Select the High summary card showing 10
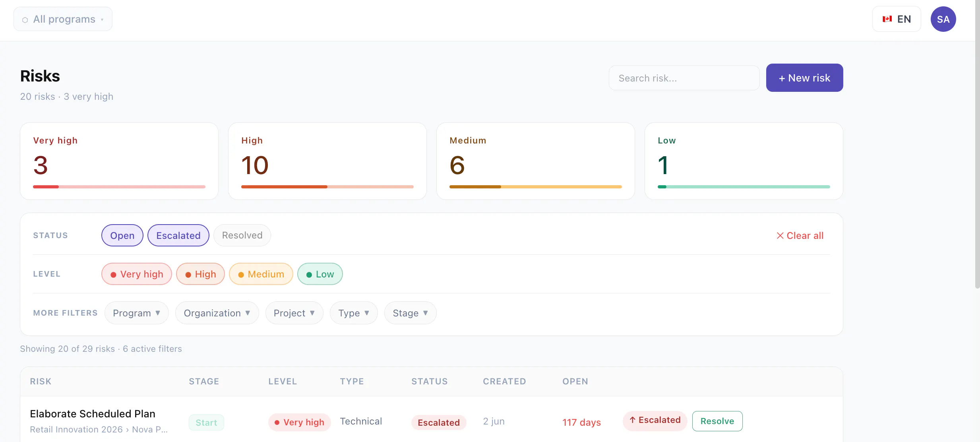Viewport: 980px width, 442px height. click(327, 161)
